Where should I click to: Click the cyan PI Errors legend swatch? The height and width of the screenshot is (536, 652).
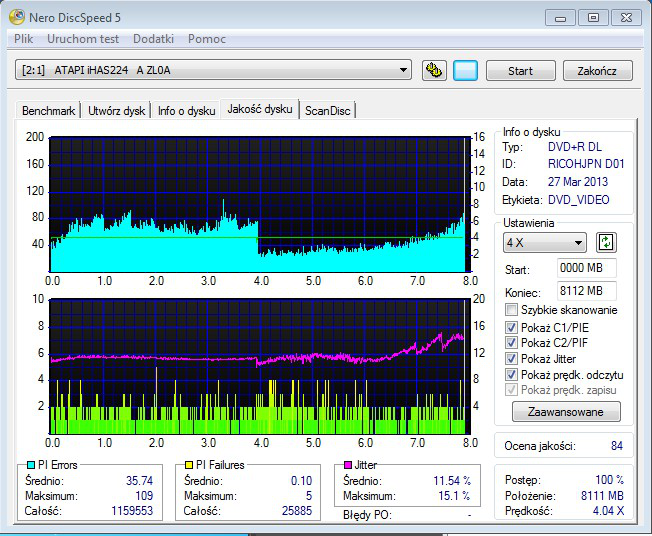pyautogui.click(x=30, y=465)
